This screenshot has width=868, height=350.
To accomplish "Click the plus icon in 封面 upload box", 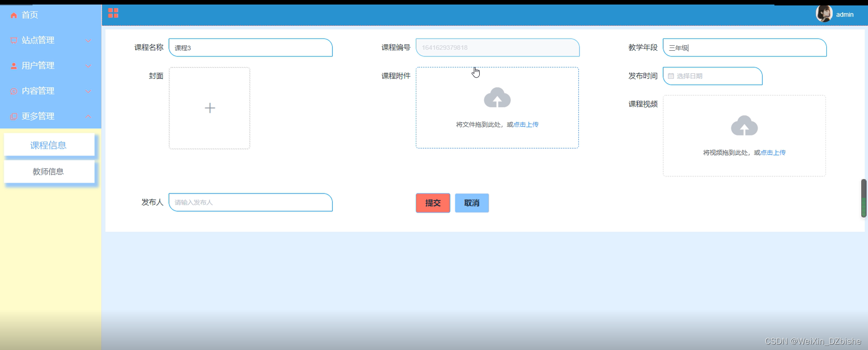I will pos(210,108).
